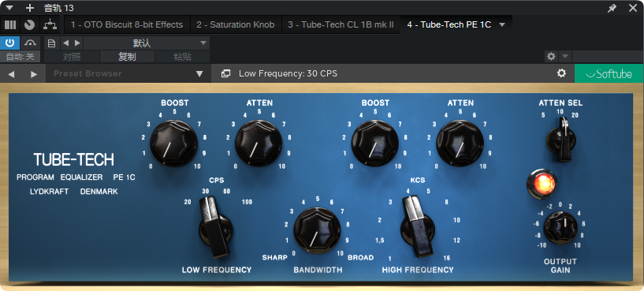
Task: Click the LOW FREQUENCY selector switch
Action: 215,227
